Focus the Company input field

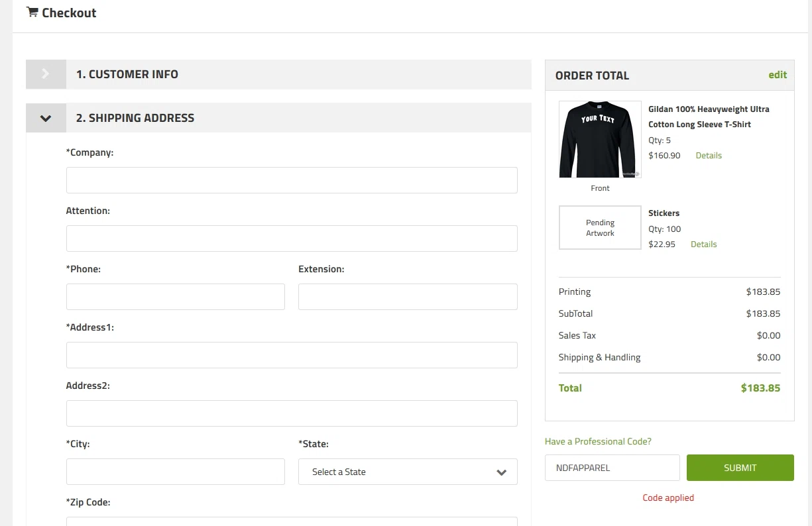292,180
